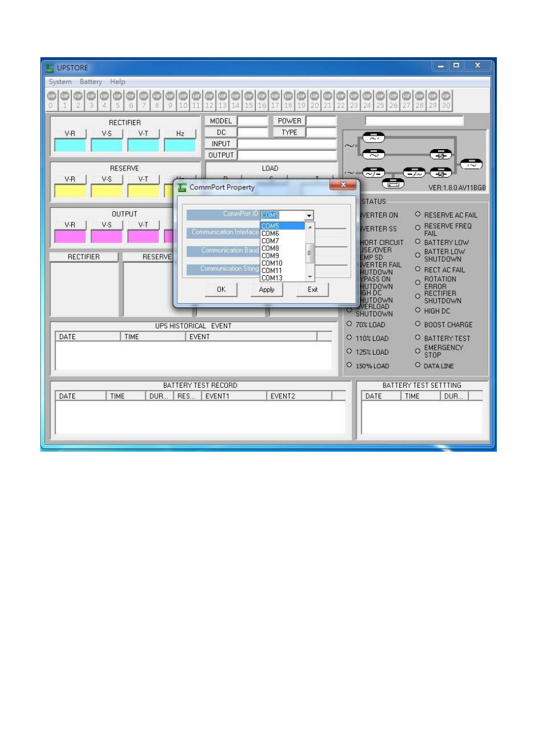
Task: Click DATE column in Battery Test Setting
Action: click(x=381, y=396)
